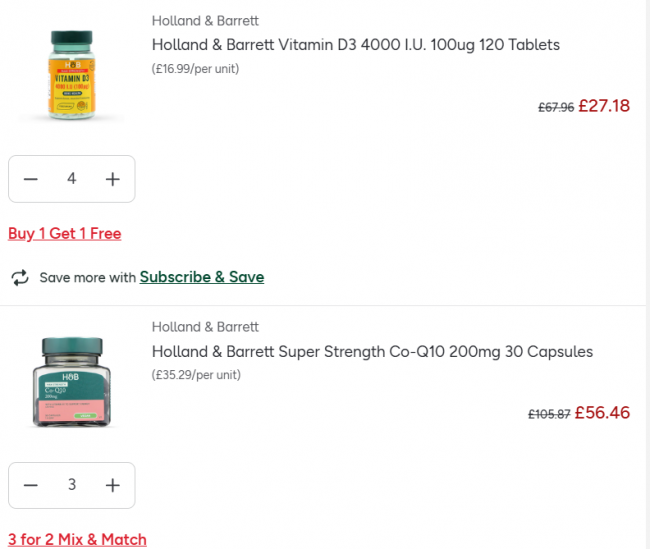Image resolution: width=650 pixels, height=549 pixels.
Task: Increase Vitamin D3 quantity with plus icon
Action: (x=113, y=179)
